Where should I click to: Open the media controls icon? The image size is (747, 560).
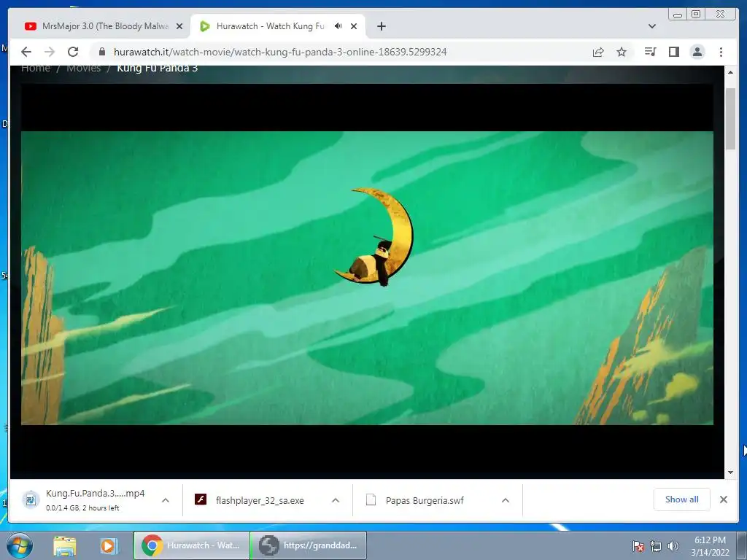tap(650, 52)
